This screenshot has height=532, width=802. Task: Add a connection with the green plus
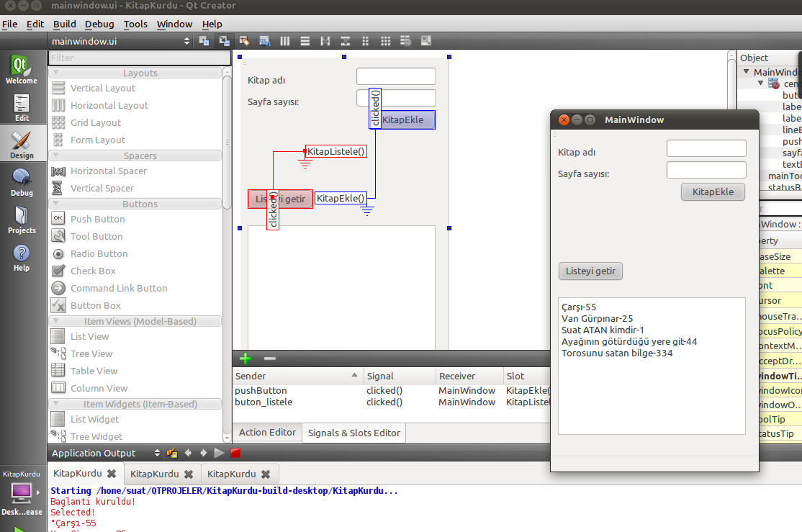[245, 359]
